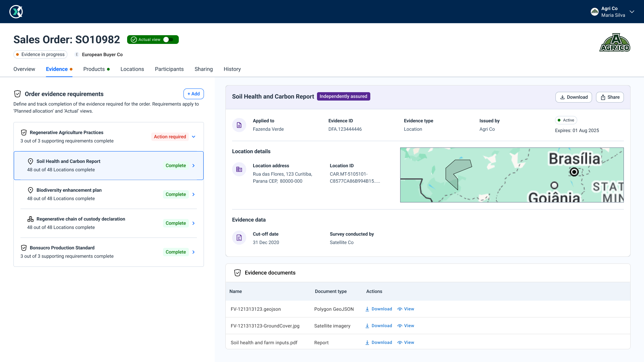The image size is (644, 362).
Task: Switch to the Products tab
Action: coord(97,69)
